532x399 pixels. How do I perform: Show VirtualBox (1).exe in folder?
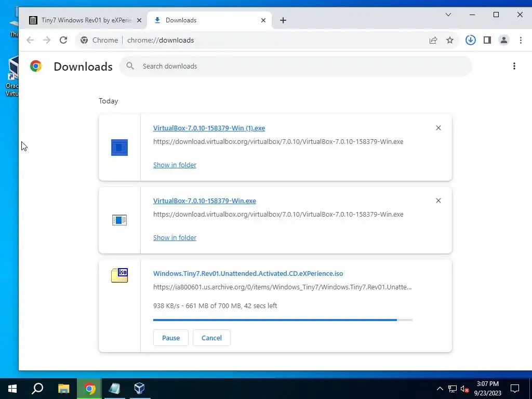pos(175,165)
